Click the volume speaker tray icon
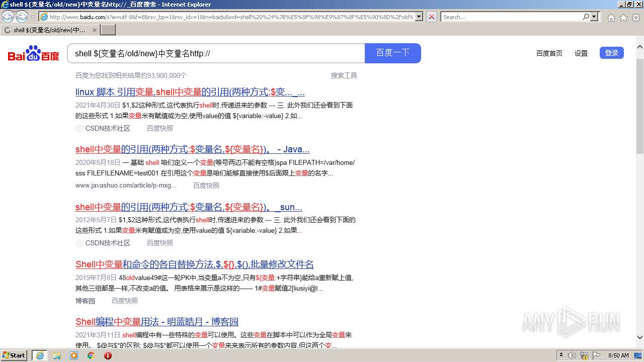This screenshot has height=362, width=644. pos(572,355)
